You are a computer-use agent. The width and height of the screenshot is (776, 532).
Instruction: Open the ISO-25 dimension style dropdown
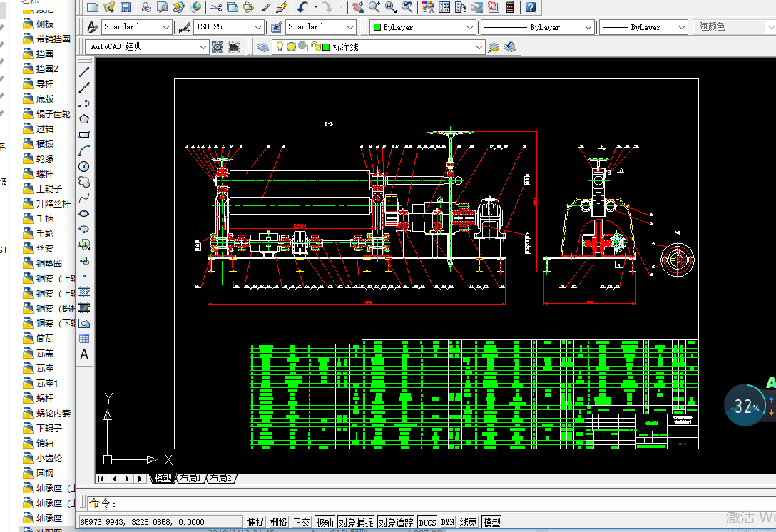click(259, 27)
